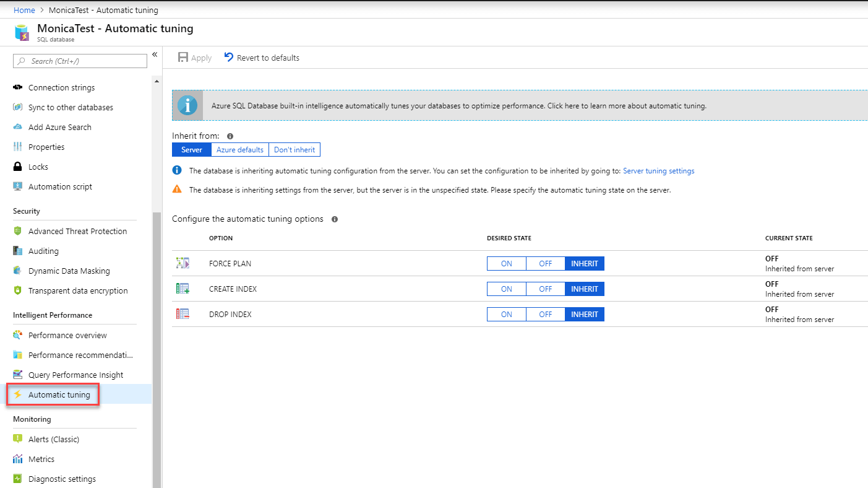The height and width of the screenshot is (488, 868).
Task: Set DROP INDEX to INHERIT
Action: (585, 314)
